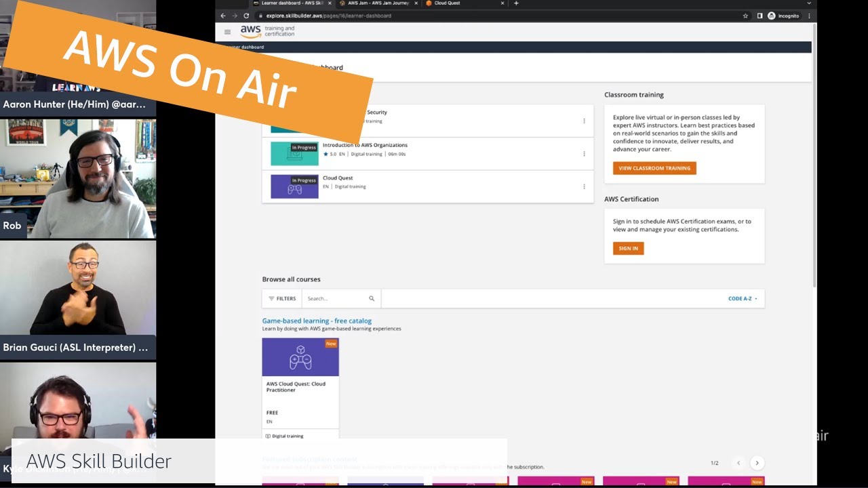Open the Cloud Quest in-progress thumbnail
868x488 pixels.
[x=294, y=186]
